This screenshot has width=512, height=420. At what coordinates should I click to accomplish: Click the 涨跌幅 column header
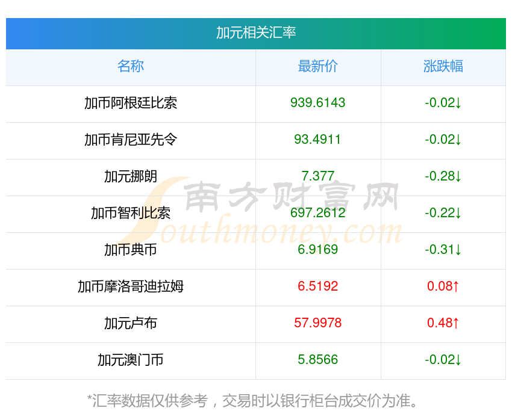click(443, 66)
